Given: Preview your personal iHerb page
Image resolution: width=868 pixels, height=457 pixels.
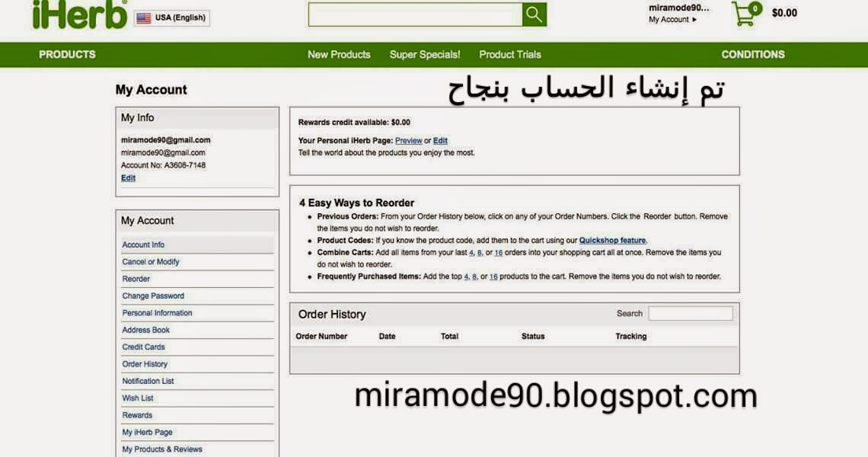Looking at the screenshot, I should tap(409, 141).
